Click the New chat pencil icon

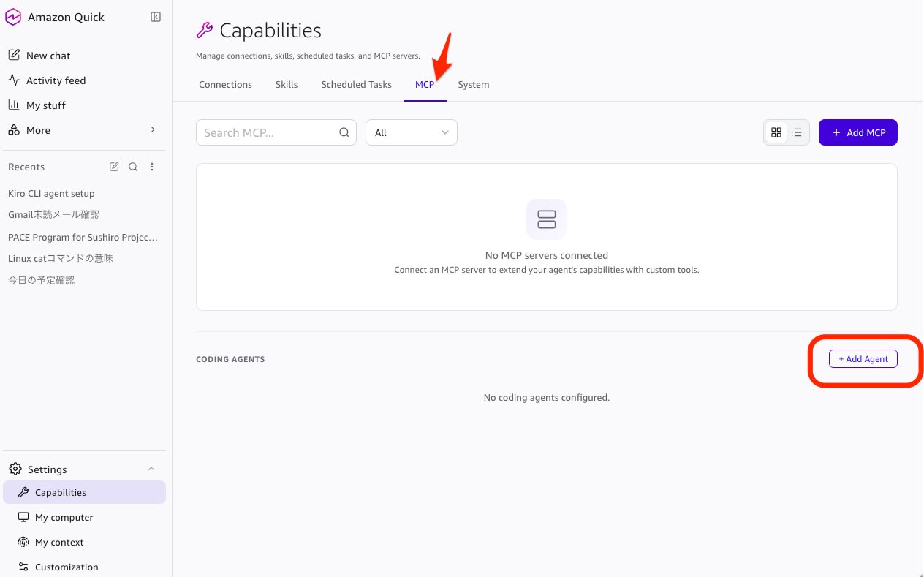tap(13, 56)
